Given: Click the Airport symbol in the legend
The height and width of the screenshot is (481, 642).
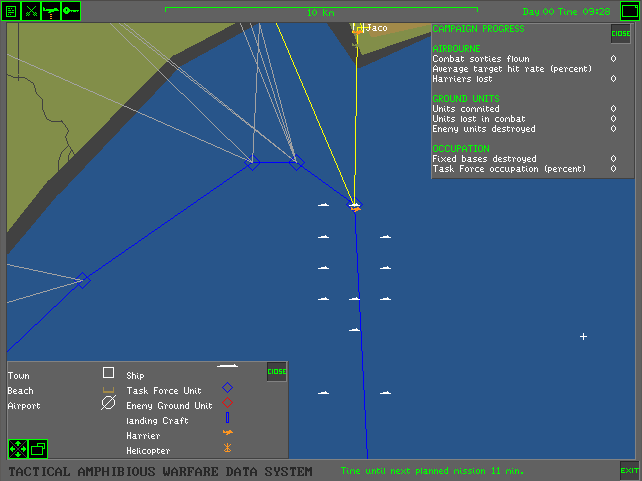Looking at the screenshot, I should (108, 403).
